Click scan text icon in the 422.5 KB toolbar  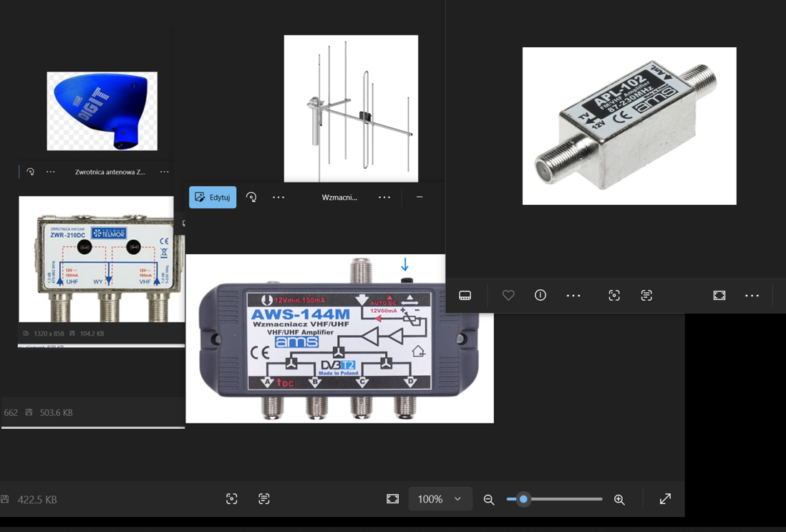264,499
